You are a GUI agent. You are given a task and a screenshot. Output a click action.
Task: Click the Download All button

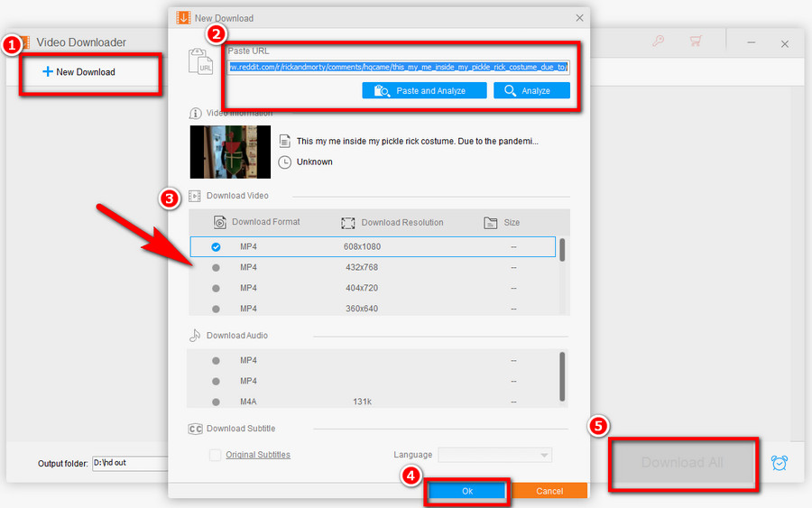[682, 462]
